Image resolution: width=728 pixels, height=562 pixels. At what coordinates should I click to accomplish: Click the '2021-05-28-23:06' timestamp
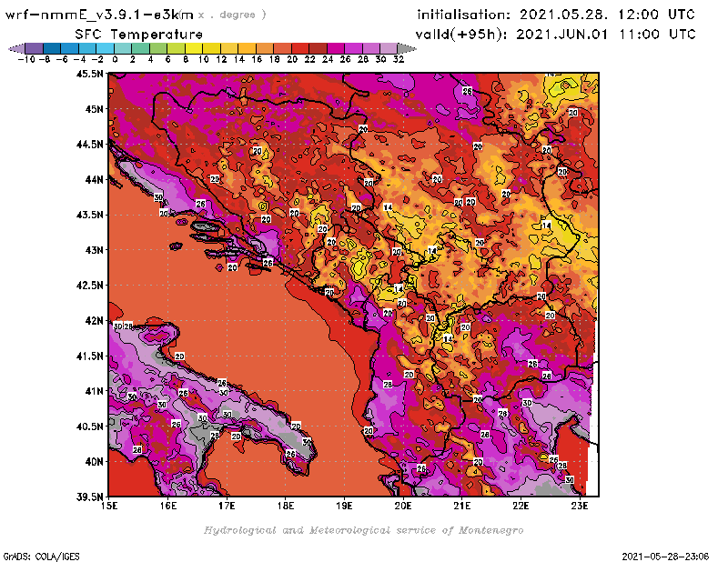coord(665,556)
